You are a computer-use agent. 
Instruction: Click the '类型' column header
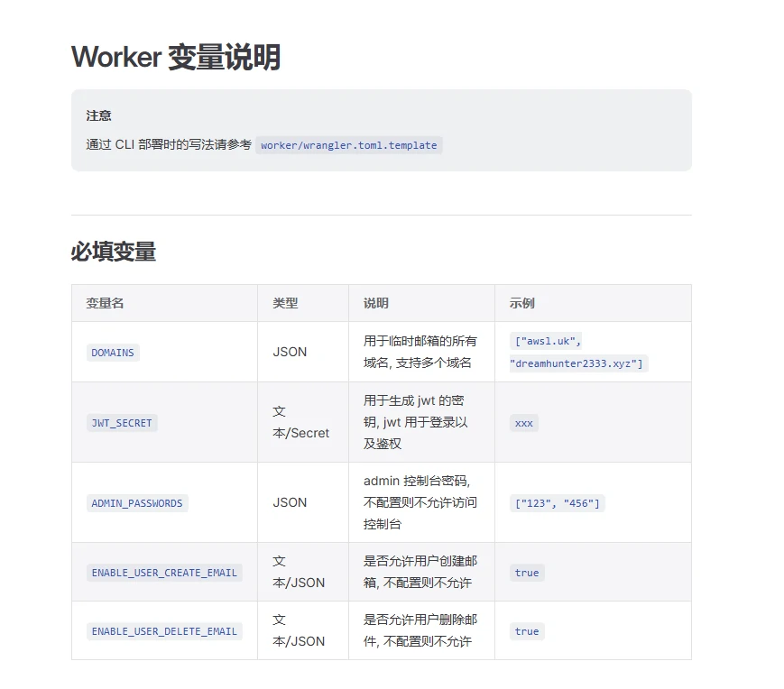(285, 303)
